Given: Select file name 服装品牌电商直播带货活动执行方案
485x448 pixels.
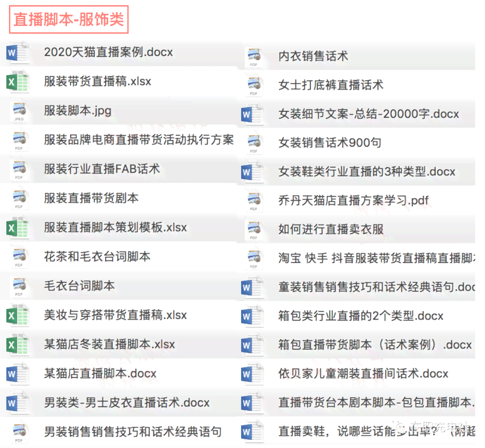Looking at the screenshot, I should click(139, 140).
